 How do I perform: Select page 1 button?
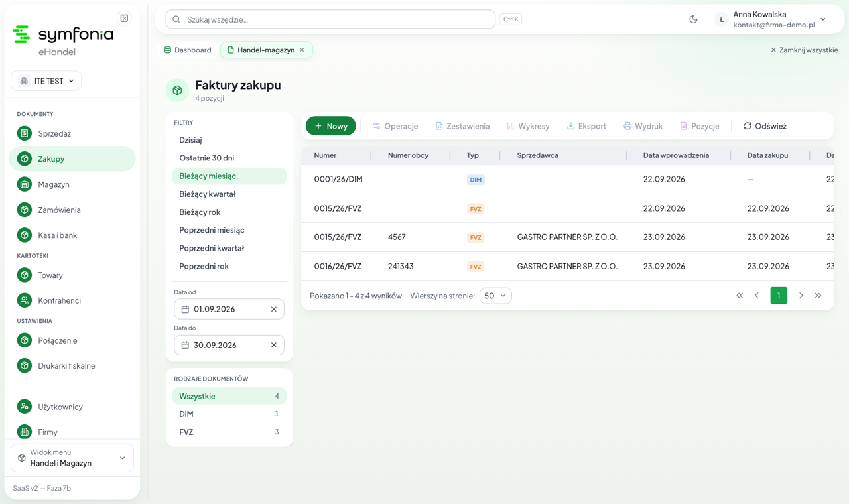(779, 296)
